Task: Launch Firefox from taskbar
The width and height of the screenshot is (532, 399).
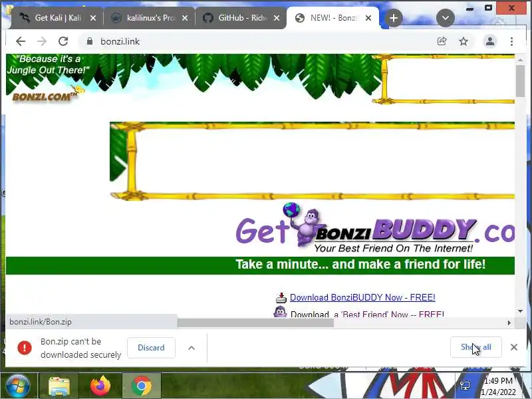Action: (100, 386)
